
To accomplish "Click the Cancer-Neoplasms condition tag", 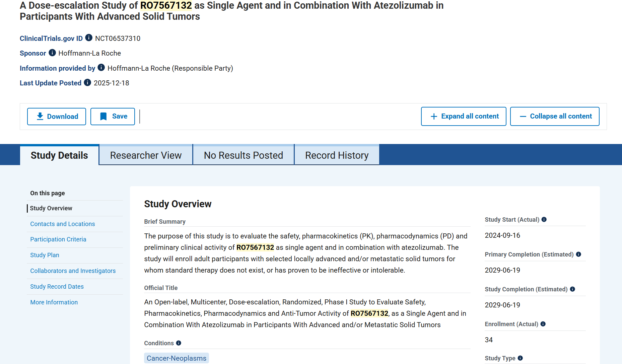I will pos(177,358).
